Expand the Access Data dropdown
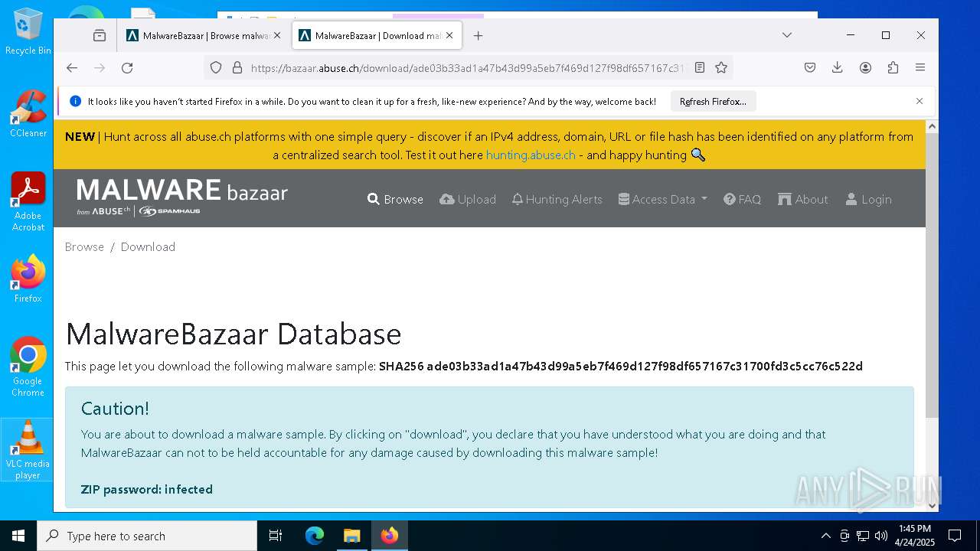This screenshot has height=551, width=980. click(x=663, y=199)
